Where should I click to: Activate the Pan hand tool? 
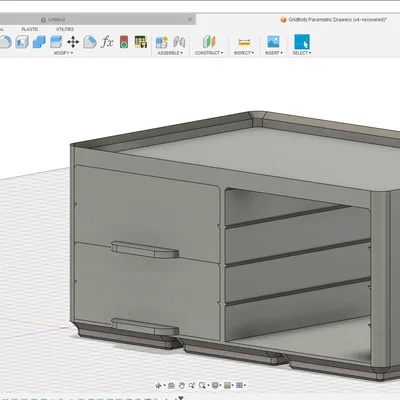182,386
